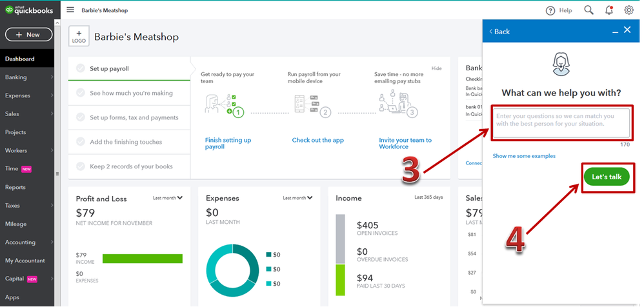Screen dimensions: 644x307
Task: Open the notifications bell icon
Action: point(609,10)
